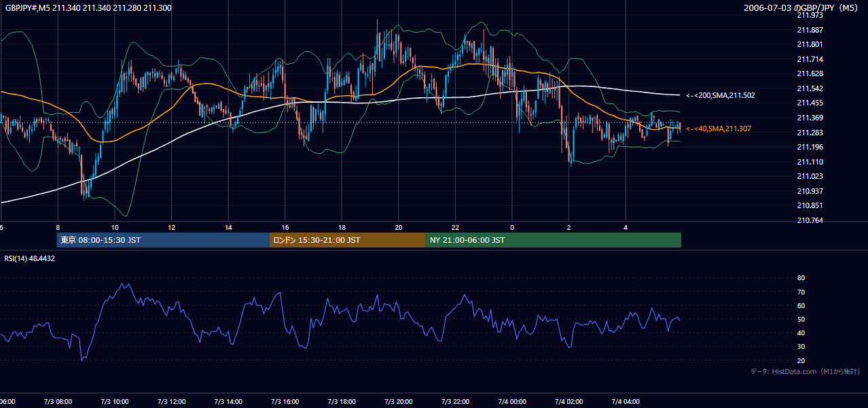Viewport: 868px width, 408px height.
Task: Click price axis value 210.764
Action: click(809, 220)
